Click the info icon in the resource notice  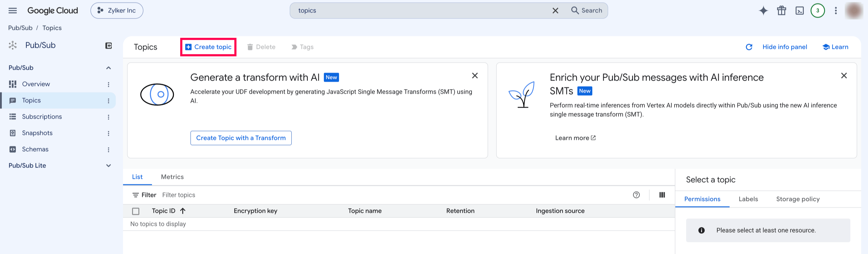tap(701, 230)
